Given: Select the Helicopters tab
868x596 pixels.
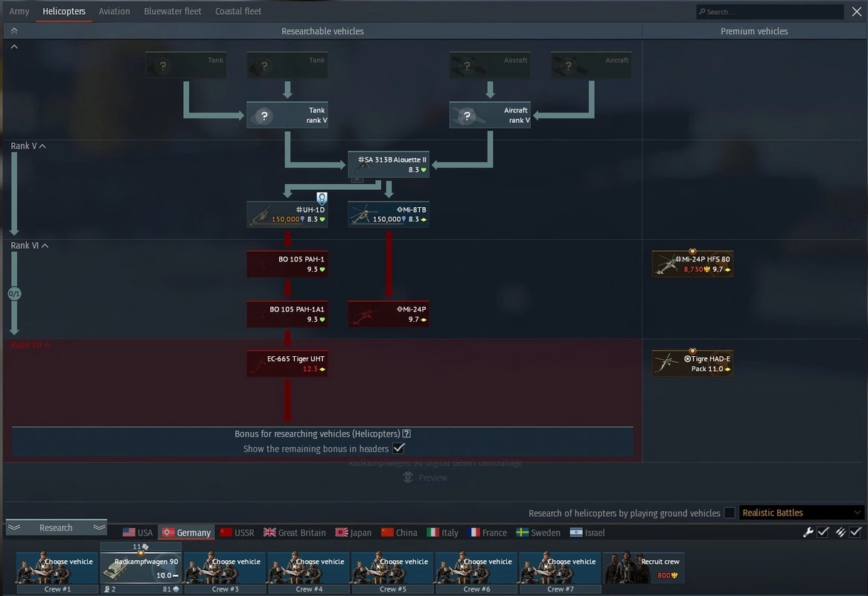Looking at the screenshot, I should [64, 11].
